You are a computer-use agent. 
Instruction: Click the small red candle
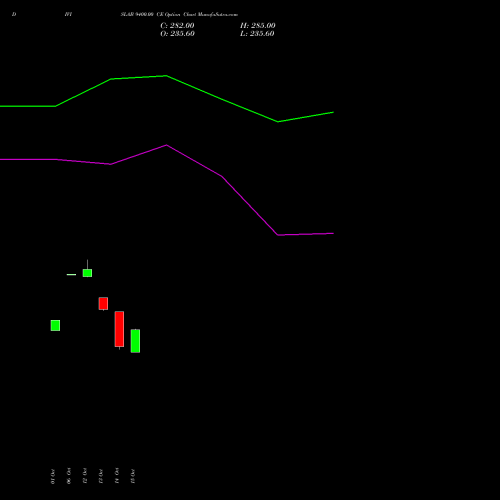[103, 304]
